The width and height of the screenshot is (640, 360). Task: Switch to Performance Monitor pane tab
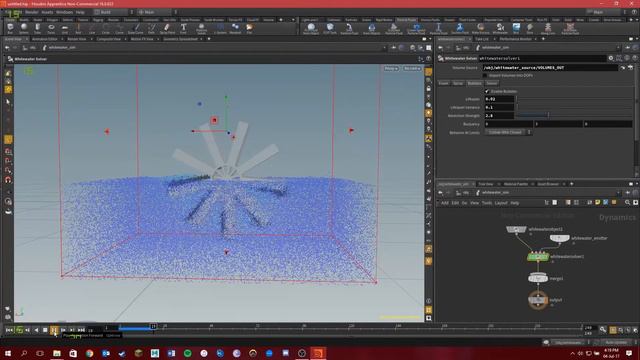(x=516, y=39)
